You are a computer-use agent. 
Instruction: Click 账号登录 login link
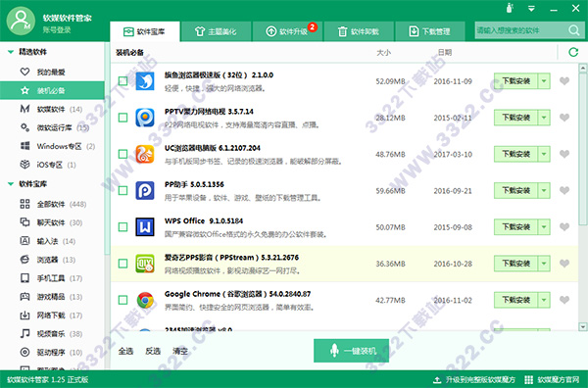[57, 30]
